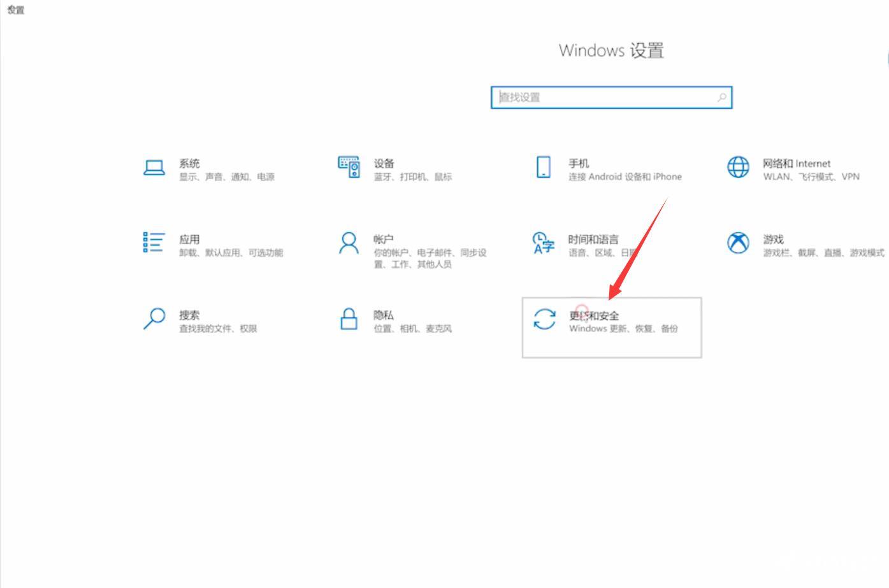Viewport: 889px width, 588px height.
Task: Click the text Windows 更新、恢复、备份
Action: pyautogui.click(x=623, y=328)
